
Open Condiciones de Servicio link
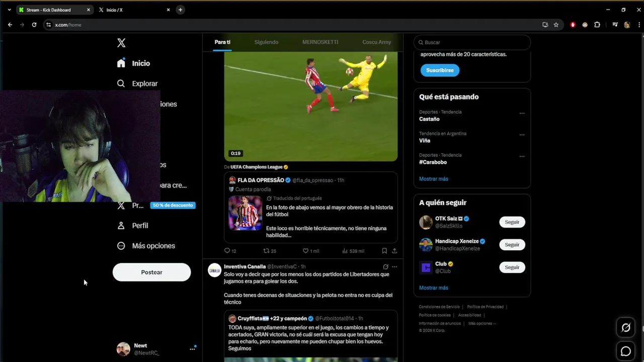pyautogui.click(x=439, y=307)
